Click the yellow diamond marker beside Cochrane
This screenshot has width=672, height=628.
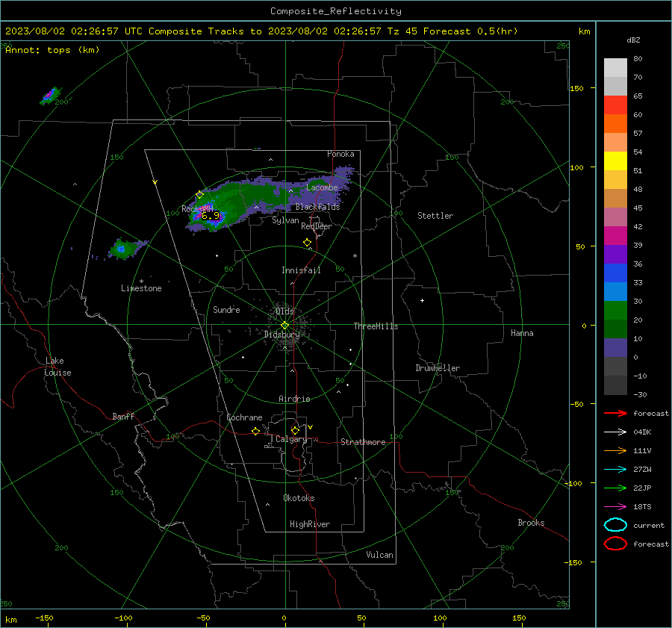(255, 432)
